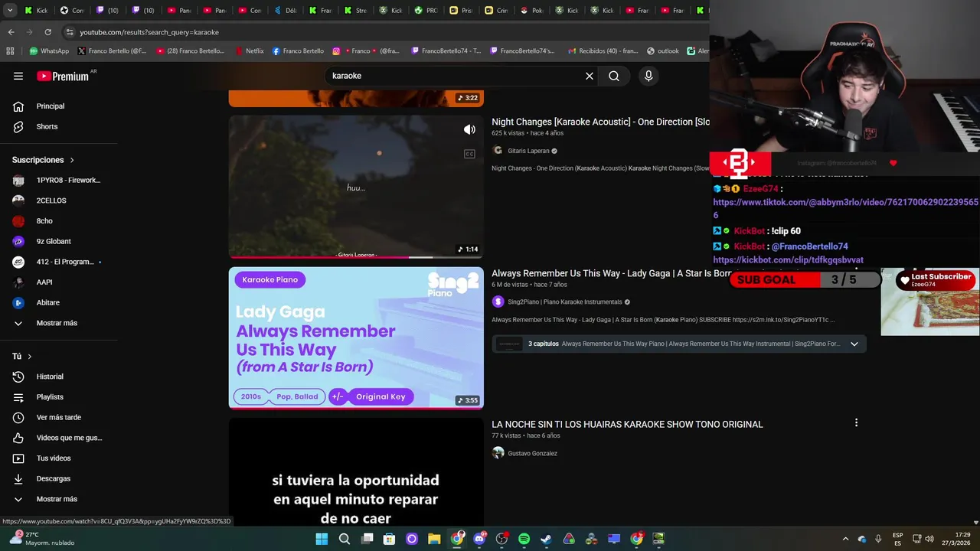Screen dimensions: 980x551
Task: Click the YouTube address bar URL
Action: [149, 32]
